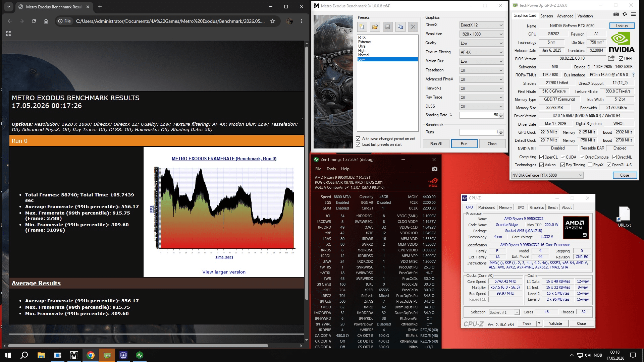Open the ZenTimings Tools menu
The height and width of the screenshot is (362, 644).
331,169
